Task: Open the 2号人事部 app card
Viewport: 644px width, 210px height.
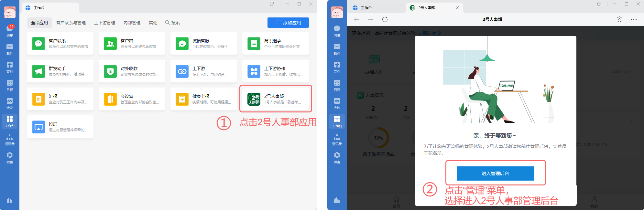Action: coord(276,99)
